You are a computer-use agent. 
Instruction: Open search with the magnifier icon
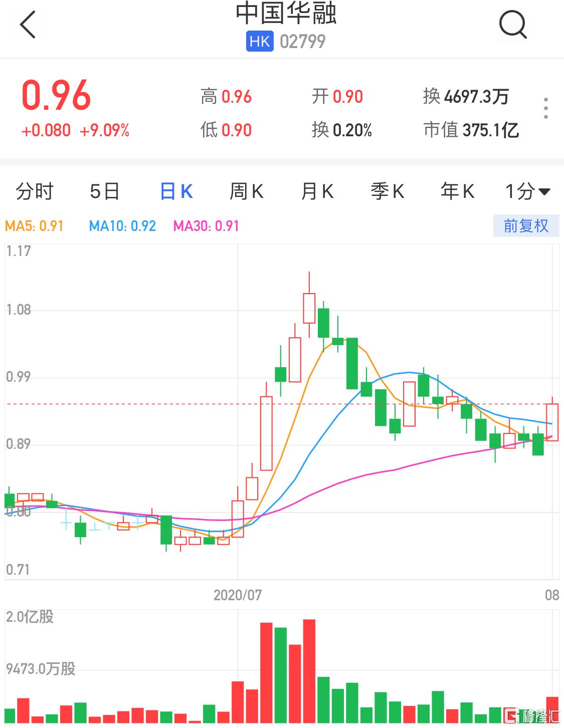click(x=513, y=25)
